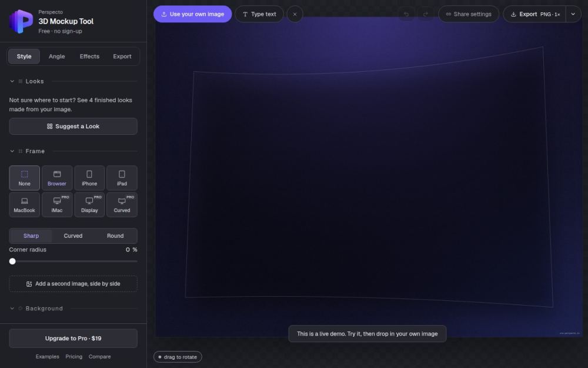Click the redo arrow icon
This screenshot has height=368, width=588.
click(x=426, y=14)
